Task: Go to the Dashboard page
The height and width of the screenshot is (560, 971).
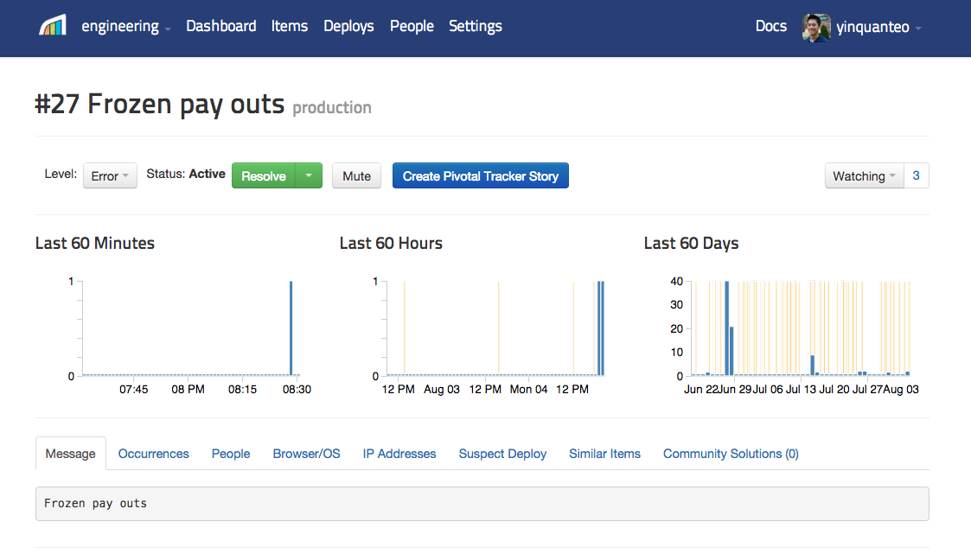Action: coord(221,26)
